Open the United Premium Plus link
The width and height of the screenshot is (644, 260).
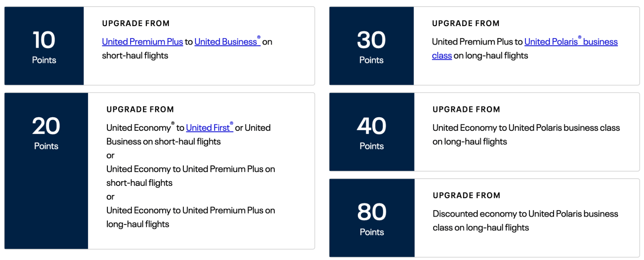click(142, 42)
